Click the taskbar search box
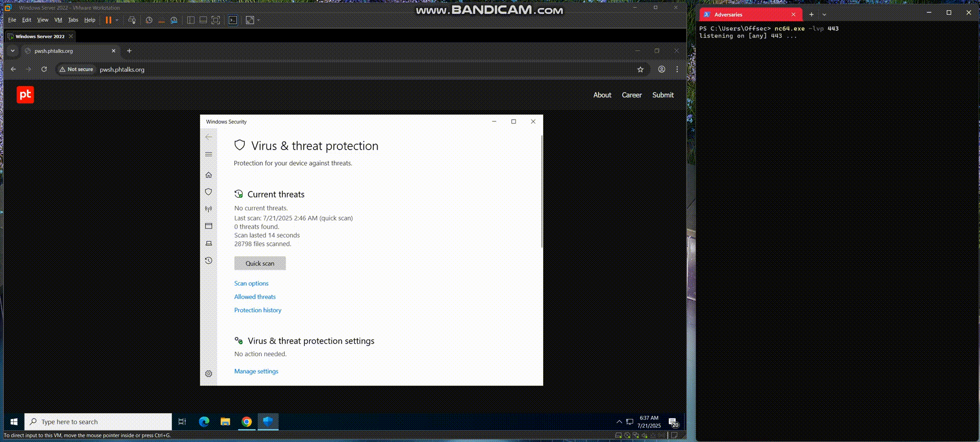 coord(98,422)
